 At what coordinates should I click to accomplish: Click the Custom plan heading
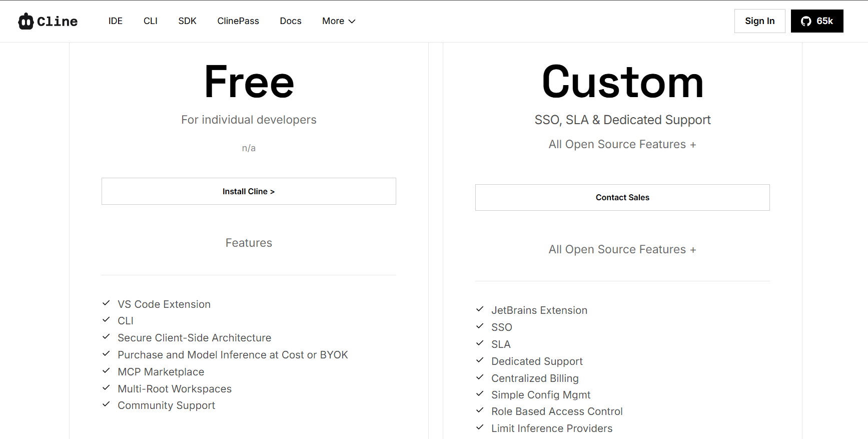click(x=623, y=82)
